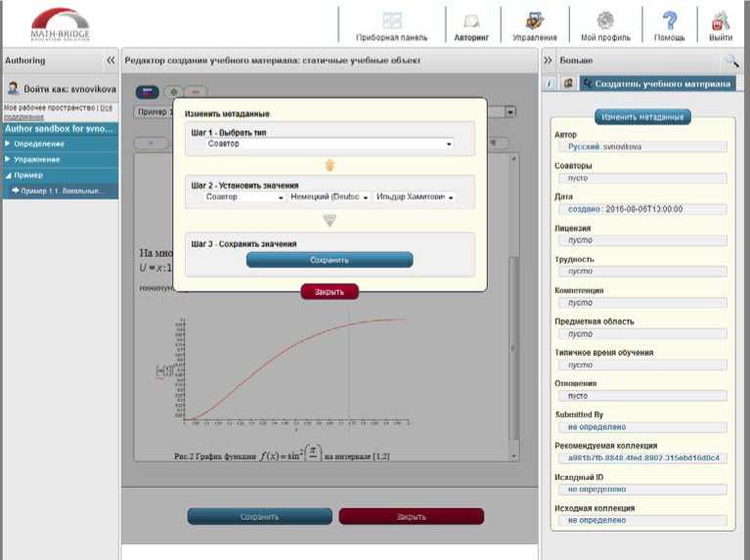
Task: Click the red minus toolbar icon in editor
Action: click(196, 92)
